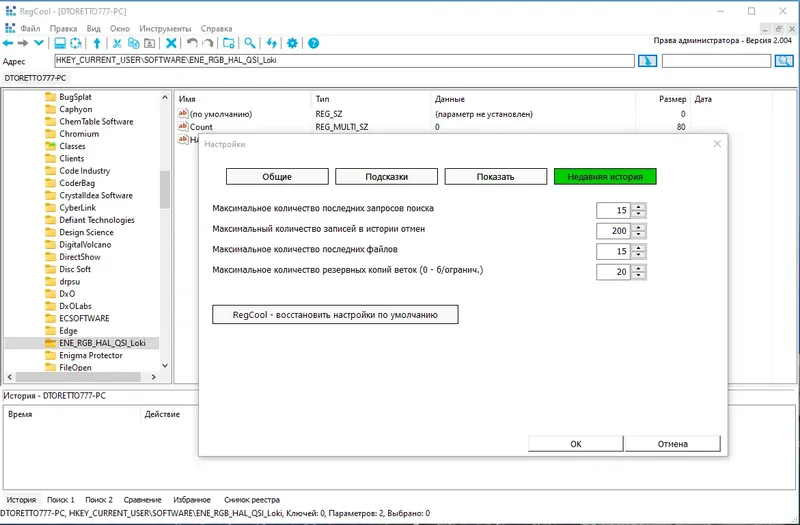Image resolution: width=800 pixels, height=525 pixels.
Task: Open settings via the gear icon
Action: [x=292, y=43]
